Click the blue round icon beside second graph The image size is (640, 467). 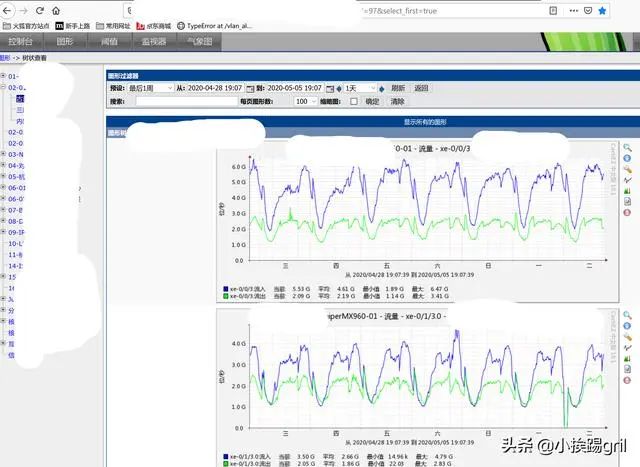pos(627,326)
